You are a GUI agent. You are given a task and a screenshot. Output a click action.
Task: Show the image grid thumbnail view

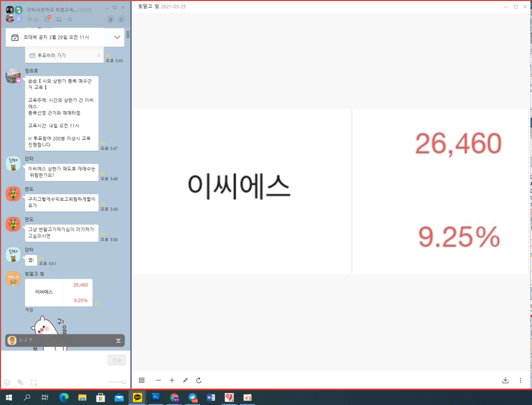tap(142, 381)
